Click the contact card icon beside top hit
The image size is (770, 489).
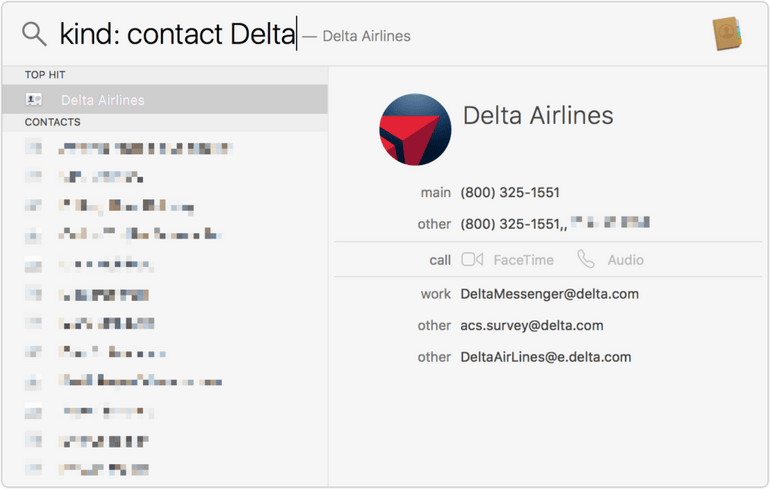pyautogui.click(x=34, y=100)
